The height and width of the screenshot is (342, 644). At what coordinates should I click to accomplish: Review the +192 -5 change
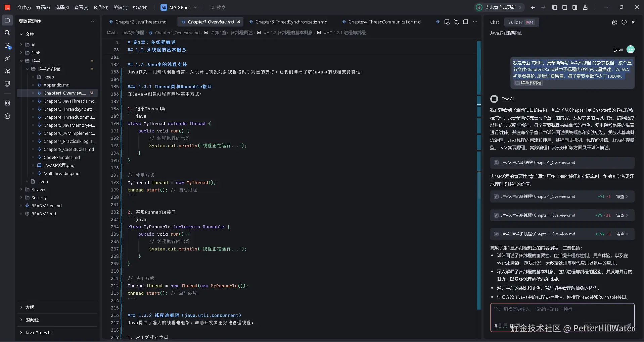[x=622, y=234]
